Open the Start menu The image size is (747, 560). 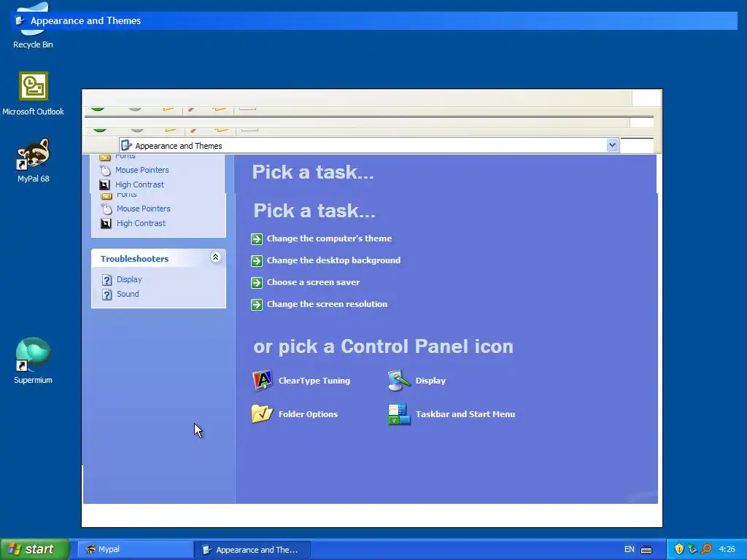tap(34, 549)
